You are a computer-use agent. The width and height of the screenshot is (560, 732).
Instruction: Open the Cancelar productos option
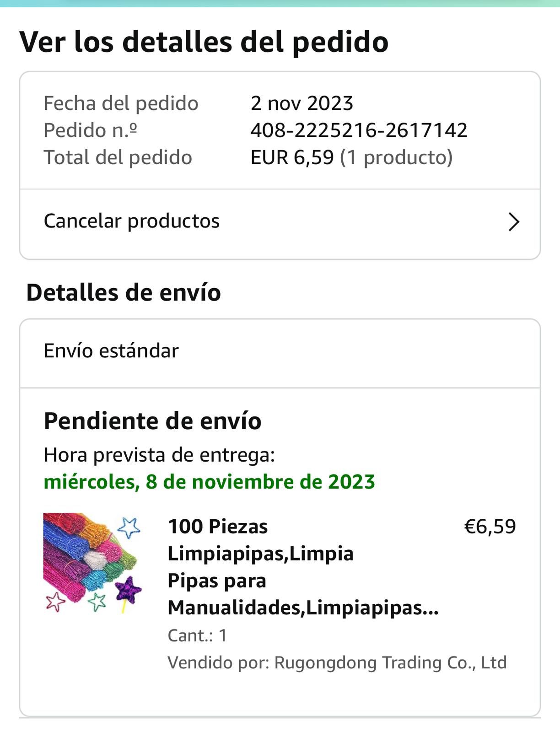pos(132,221)
